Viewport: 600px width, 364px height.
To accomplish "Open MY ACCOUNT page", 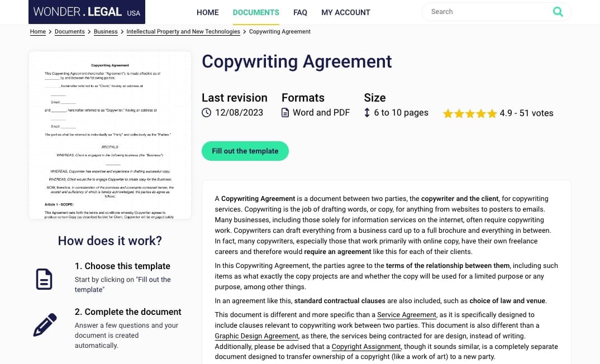I will pyautogui.click(x=346, y=12).
